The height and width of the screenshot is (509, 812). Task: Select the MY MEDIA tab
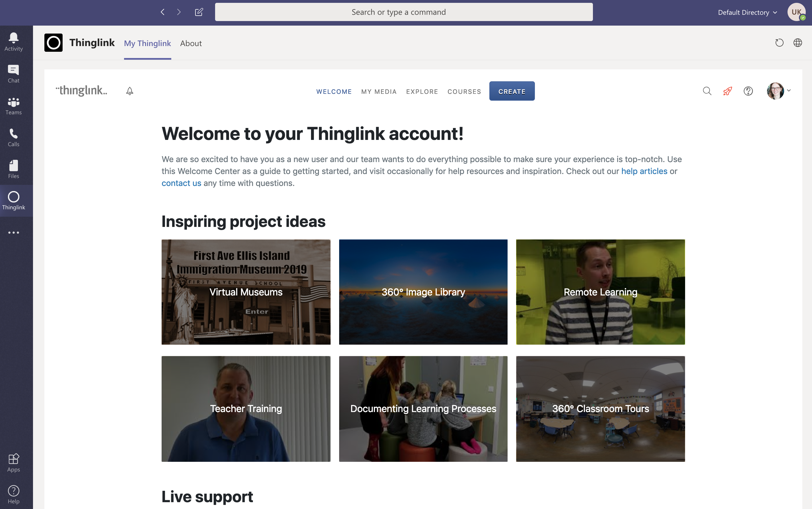[378, 91]
